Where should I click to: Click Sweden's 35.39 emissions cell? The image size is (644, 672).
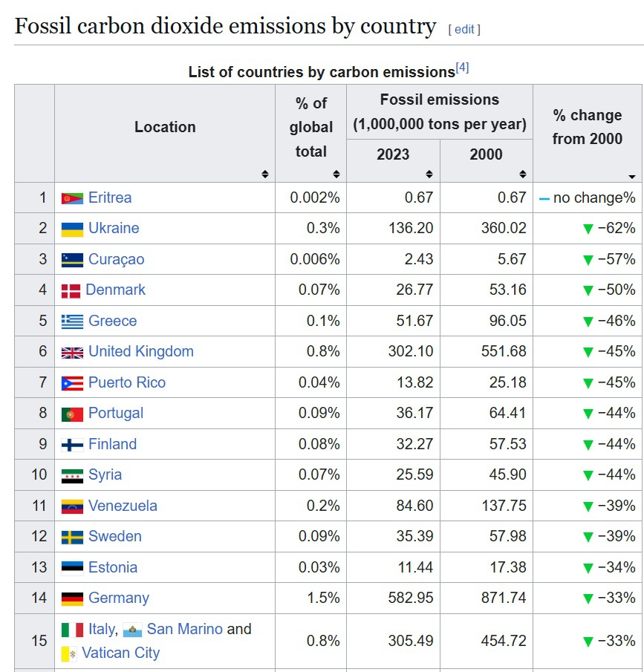click(x=414, y=537)
